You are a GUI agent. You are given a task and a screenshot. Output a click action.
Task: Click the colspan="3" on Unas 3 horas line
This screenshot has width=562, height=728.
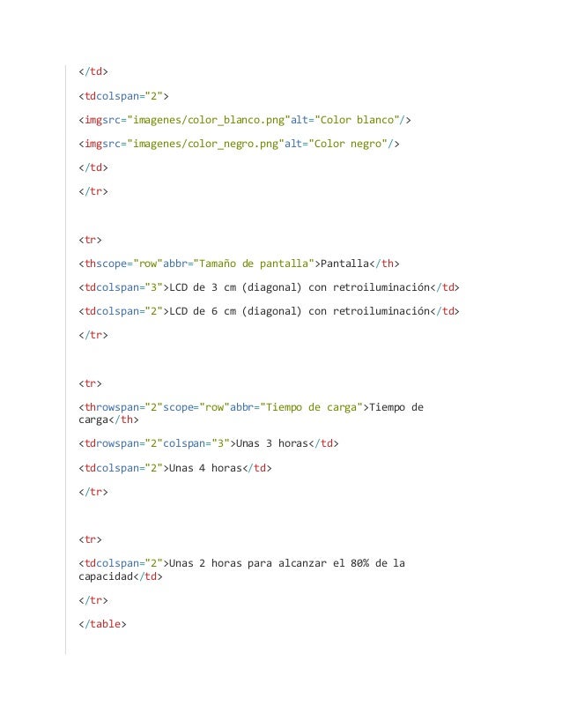click(x=196, y=443)
